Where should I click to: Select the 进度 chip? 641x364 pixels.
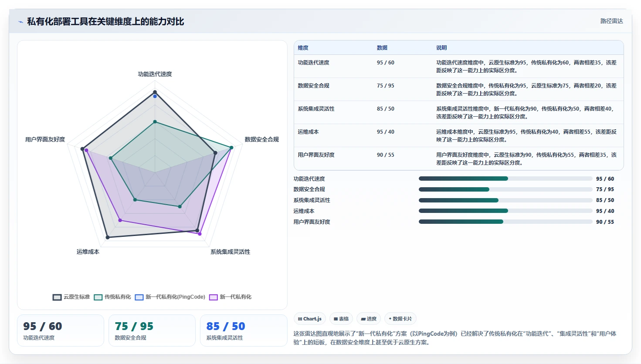coord(369,319)
